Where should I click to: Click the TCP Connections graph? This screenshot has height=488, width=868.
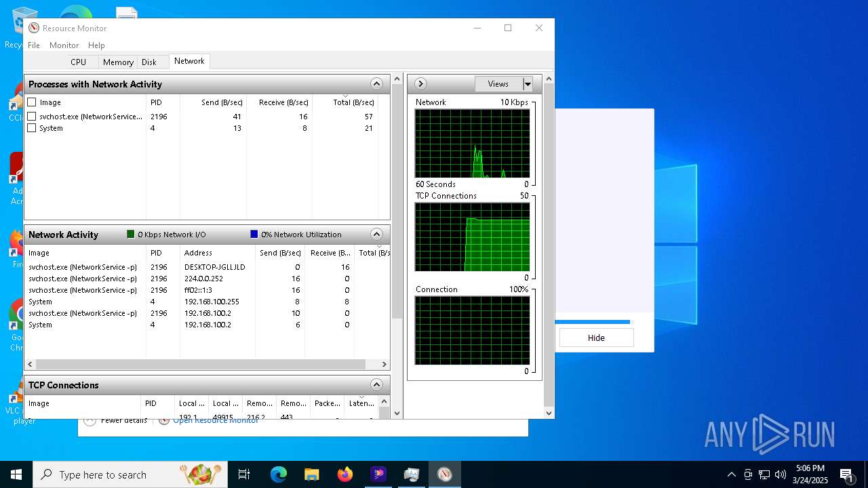tap(472, 237)
